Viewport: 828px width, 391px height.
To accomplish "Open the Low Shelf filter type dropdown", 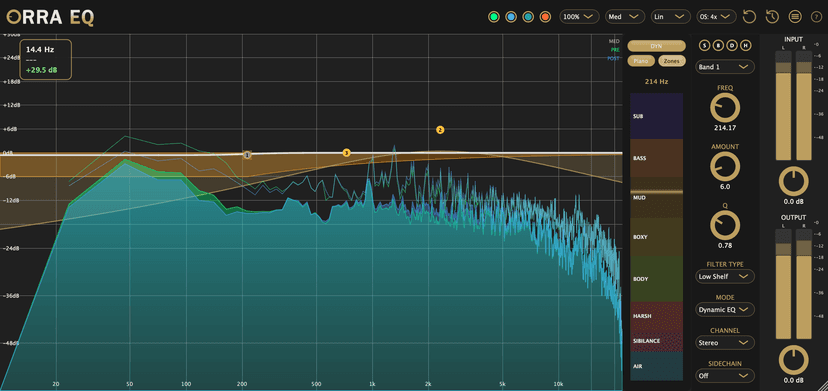I will 725,276.
